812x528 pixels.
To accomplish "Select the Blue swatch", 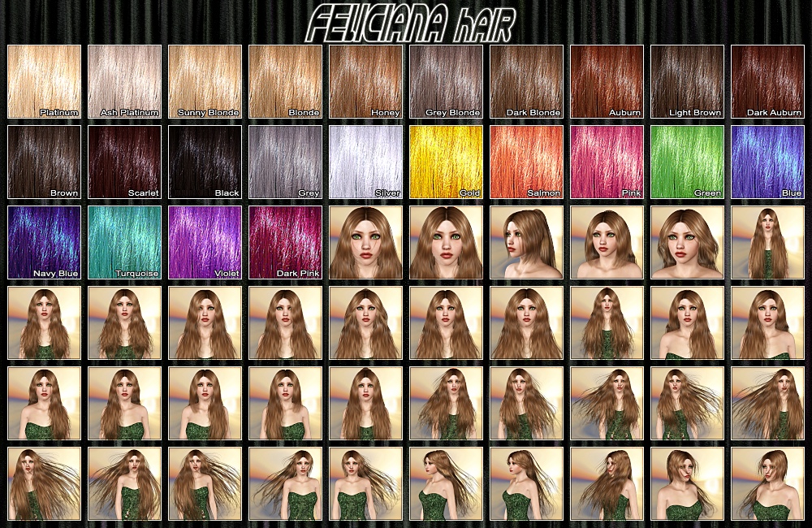I will 767,162.
